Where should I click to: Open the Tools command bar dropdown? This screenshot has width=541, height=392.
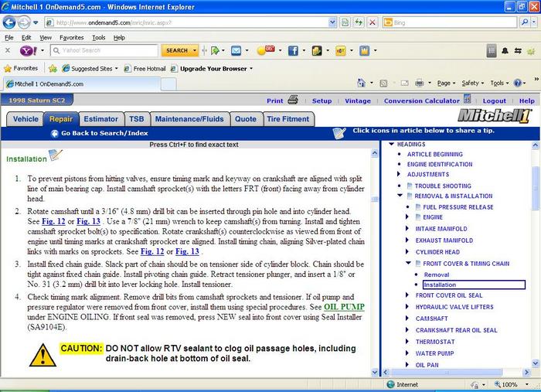(499, 84)
